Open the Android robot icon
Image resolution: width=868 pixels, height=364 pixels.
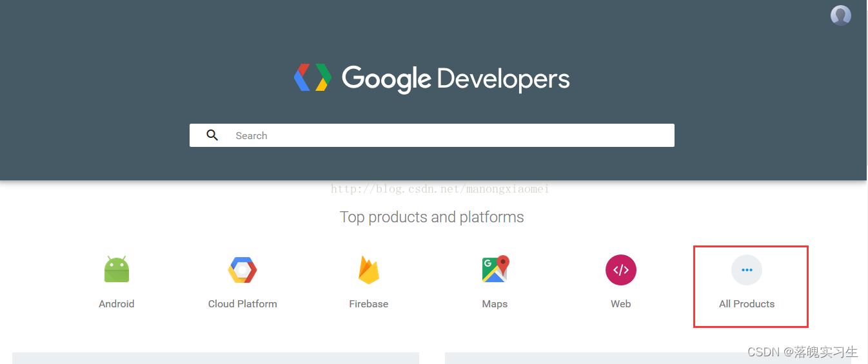117,269
